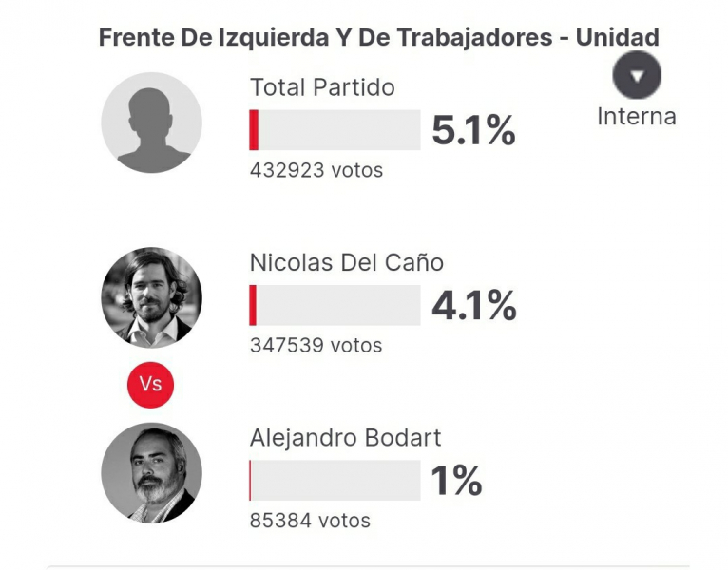Image resolution: width=728 pixels, height=570 pixels.
Task: Select the 432923 votos count
Action: (316, 170)
